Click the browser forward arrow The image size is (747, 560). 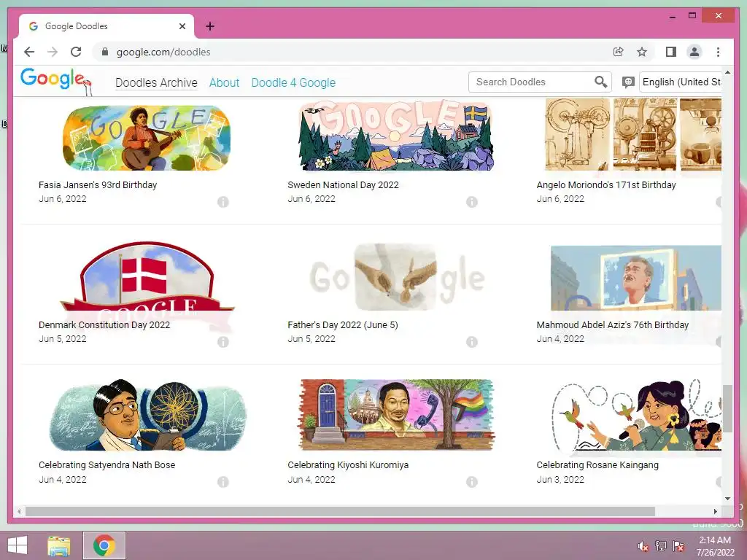tap(53, 52)
